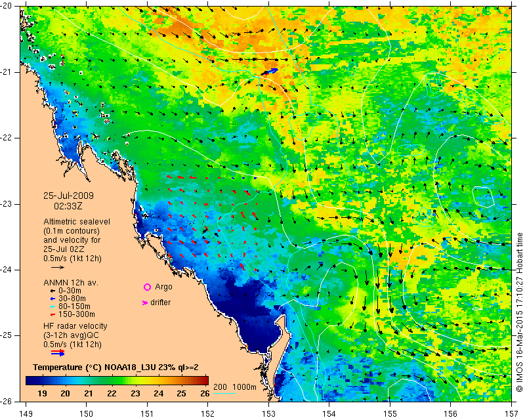Click the 'HF radar velocity' legend text
This screenshot has height=420, width=525.
[75, 326]
